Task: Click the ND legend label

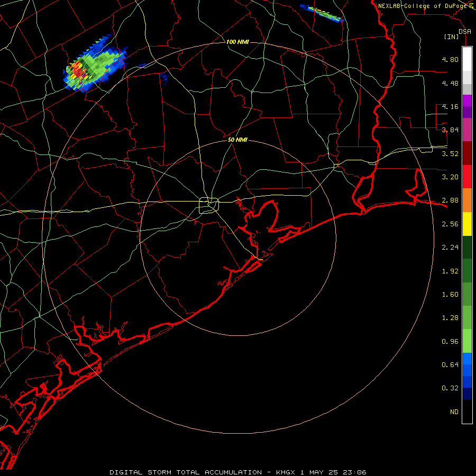Action: click(454, 411)
